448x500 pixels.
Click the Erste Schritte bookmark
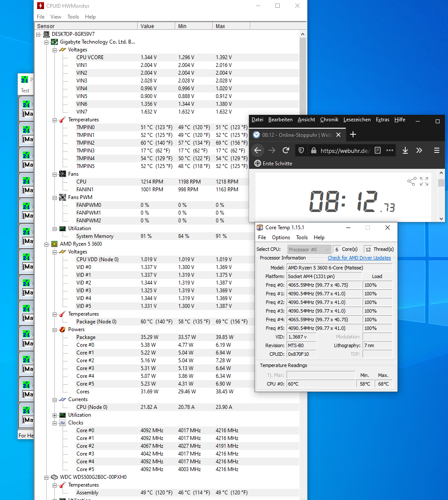(273, 164)
